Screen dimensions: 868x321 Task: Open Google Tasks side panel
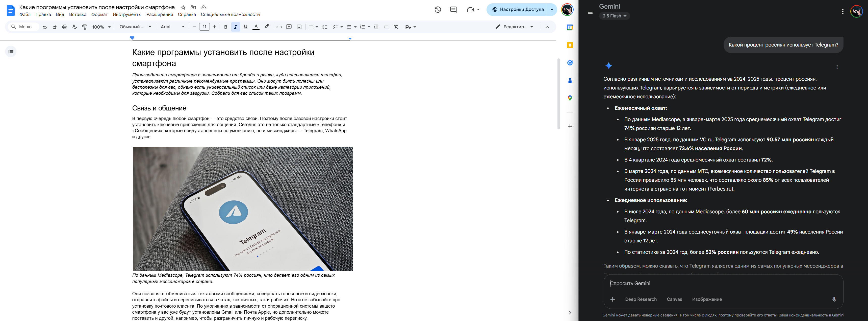[570, 63]
